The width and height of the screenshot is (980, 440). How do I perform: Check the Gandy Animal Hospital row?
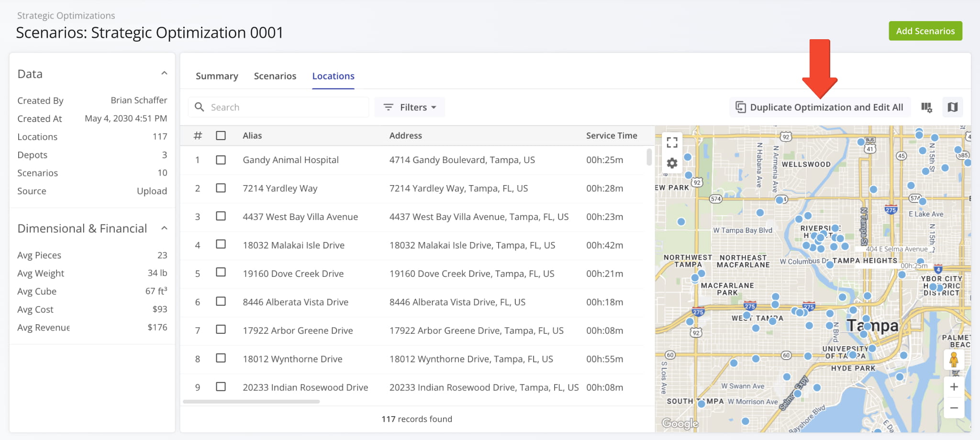click(x=221, y=160)
